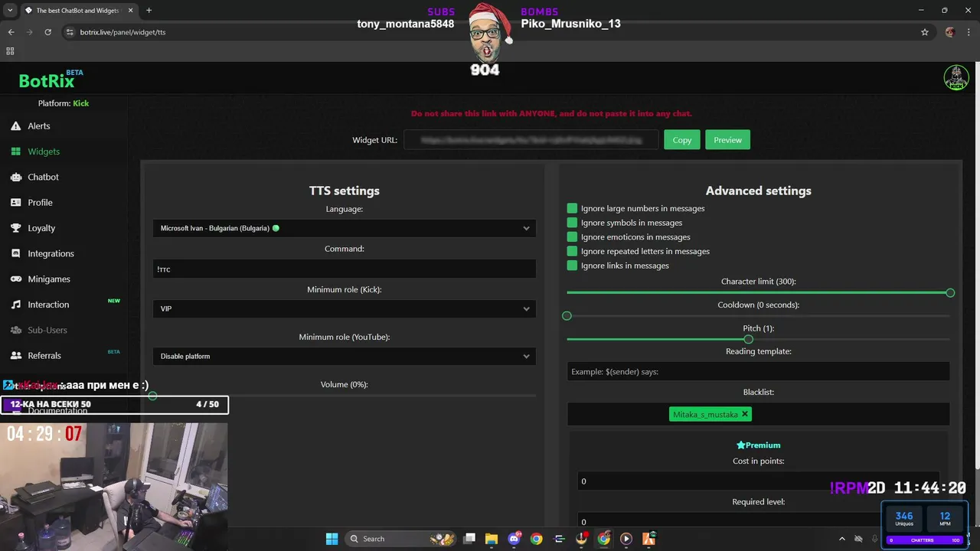View site information icon in address bar
This screenshot has height=551, width=980.
pos(70,32)
